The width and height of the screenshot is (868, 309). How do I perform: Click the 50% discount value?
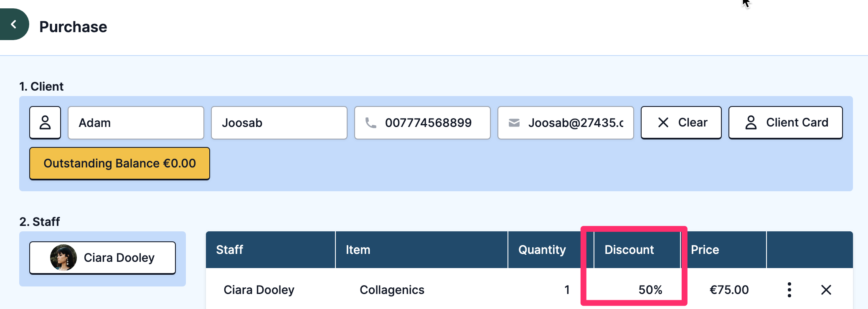tap(650, 290)
